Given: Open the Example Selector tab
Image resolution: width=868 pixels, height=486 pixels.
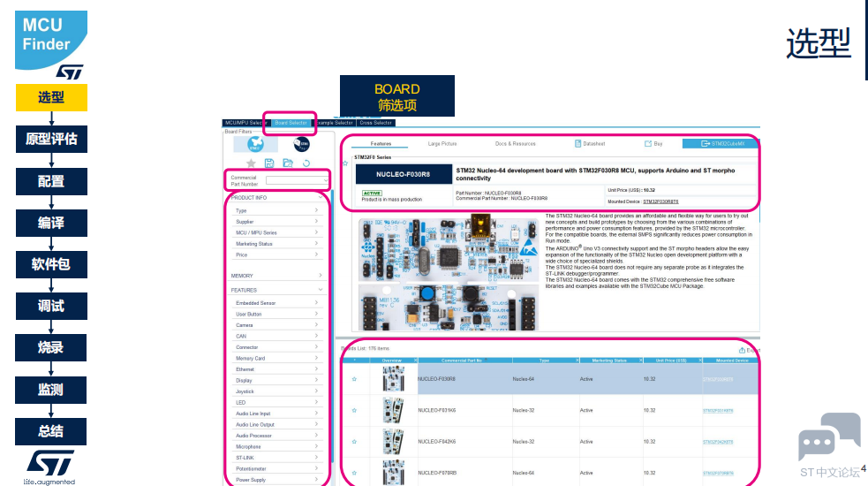Looking at the screenshot, I should coord(335,123).
